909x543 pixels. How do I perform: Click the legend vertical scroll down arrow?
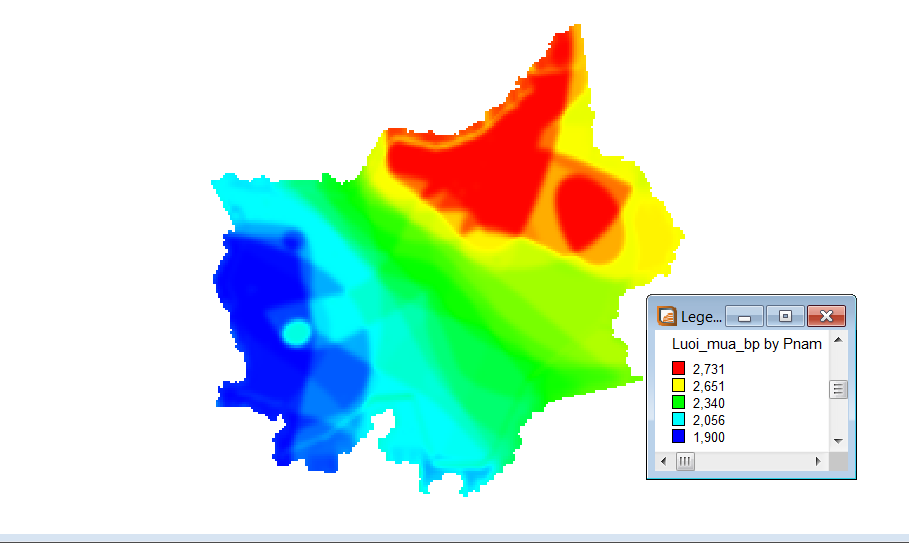(838, 442)
